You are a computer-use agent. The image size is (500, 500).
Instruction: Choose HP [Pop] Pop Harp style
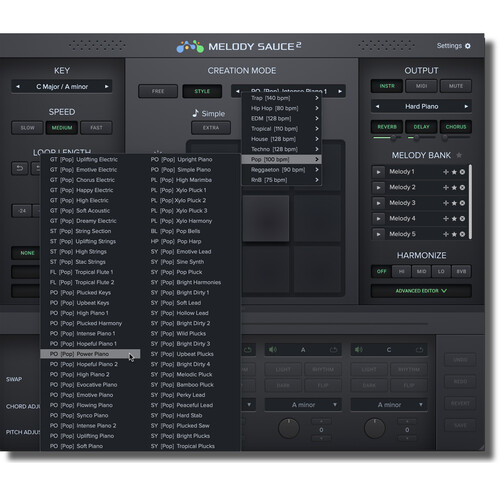tap(192, 241)
